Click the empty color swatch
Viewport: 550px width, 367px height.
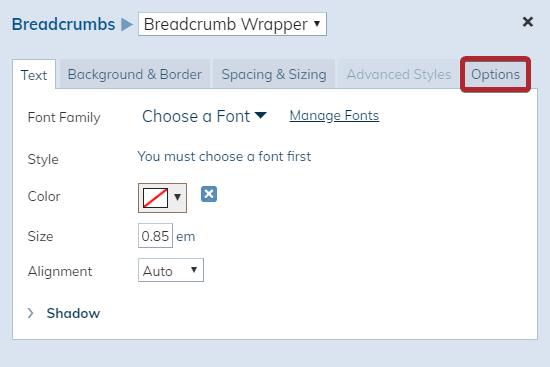pos(155,198)
